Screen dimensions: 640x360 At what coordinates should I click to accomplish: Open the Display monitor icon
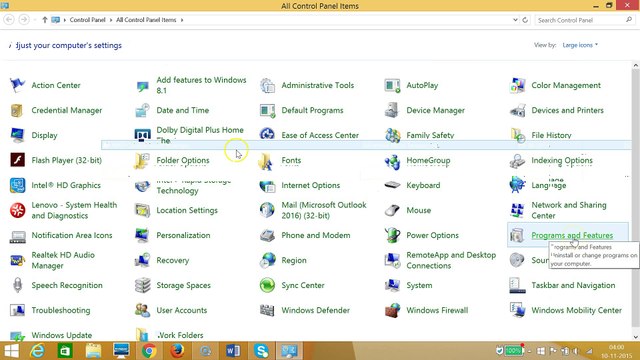(17, 135)
